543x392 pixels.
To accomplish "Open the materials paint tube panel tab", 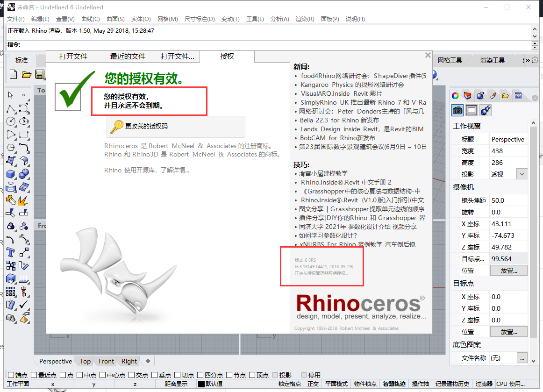I will pyautogui.click(x=493, y=96).
